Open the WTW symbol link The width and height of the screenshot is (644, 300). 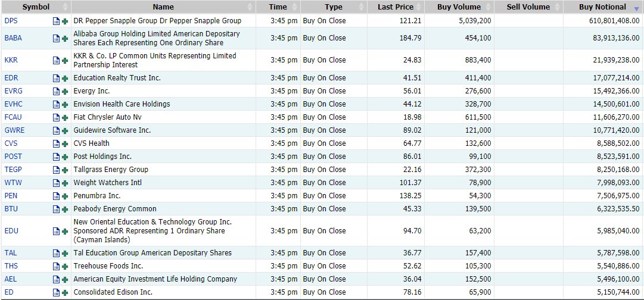pos(12,182)
